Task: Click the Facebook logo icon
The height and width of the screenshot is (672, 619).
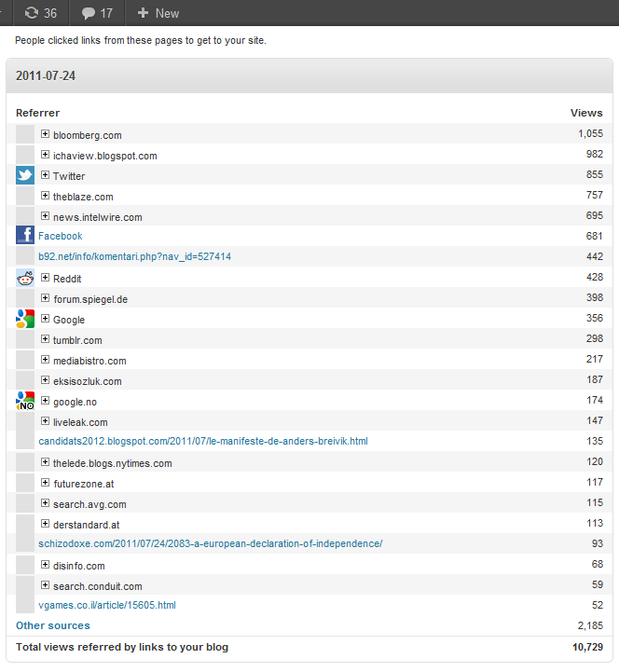Action: [x=25, y=235]
